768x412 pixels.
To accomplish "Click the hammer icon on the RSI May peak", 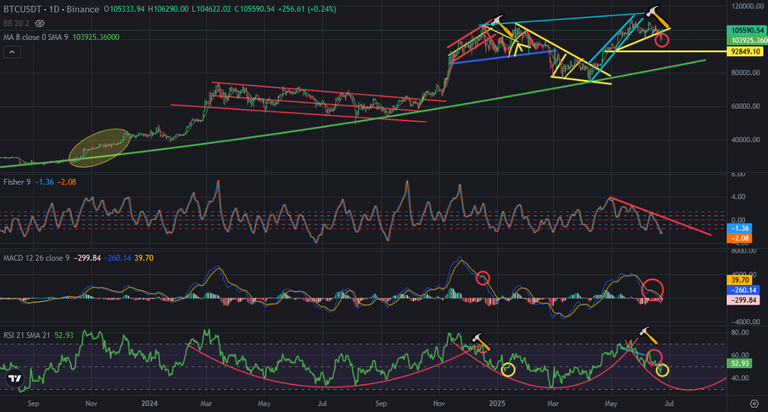I will pos(649,336).
